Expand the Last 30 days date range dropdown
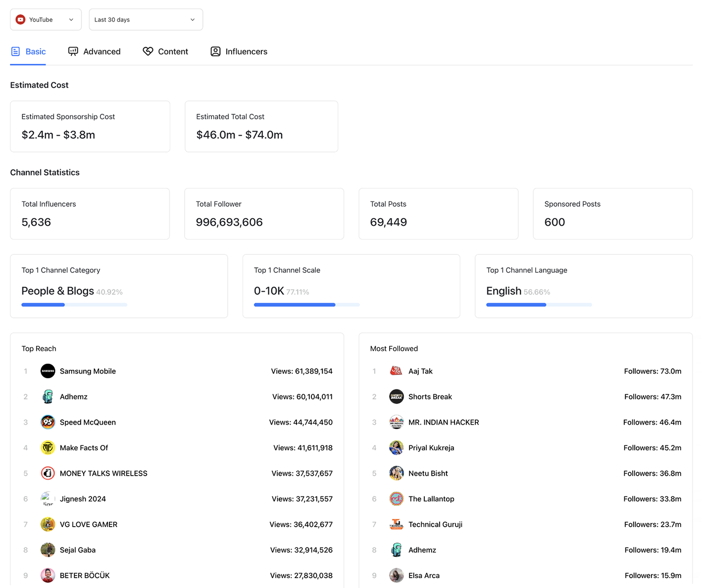This screenshot has height=588, width=701. [x=146, y=20]
